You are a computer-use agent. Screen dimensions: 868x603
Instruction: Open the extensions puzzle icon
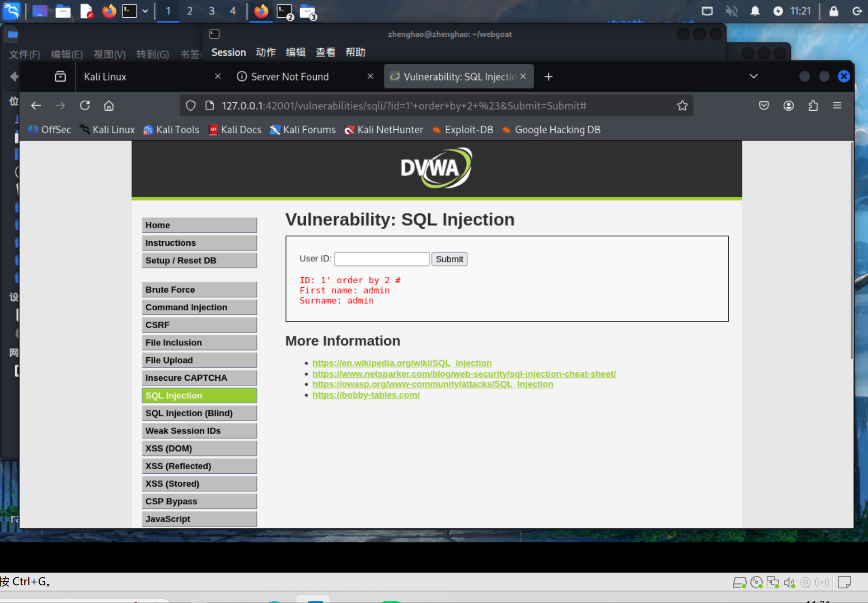[x=813, y=105]
